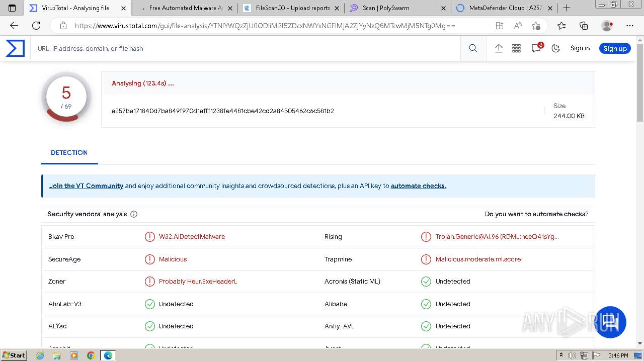Click the taskbar clock 3:46 PM
644x362 pixels.
(618, 355)
